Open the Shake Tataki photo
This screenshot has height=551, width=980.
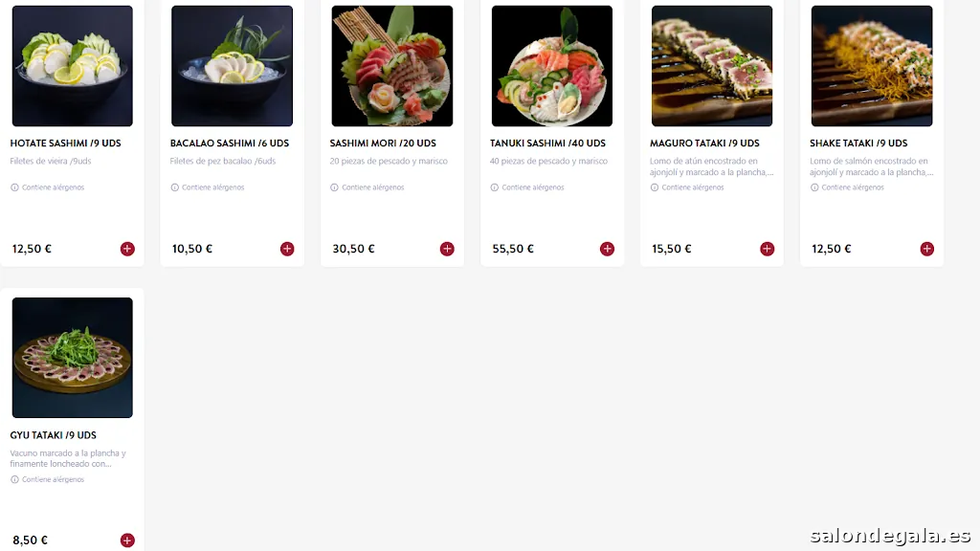coord(872,66)
